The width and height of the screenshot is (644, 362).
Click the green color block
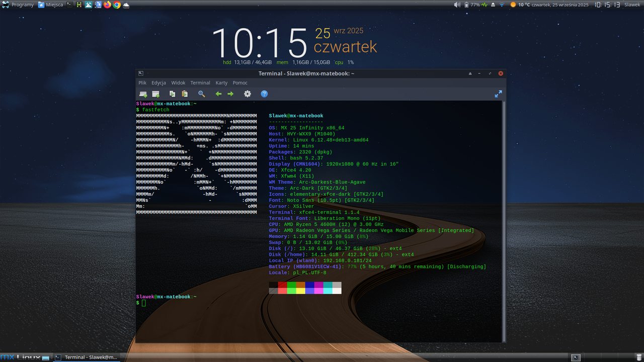coord(292,285)
